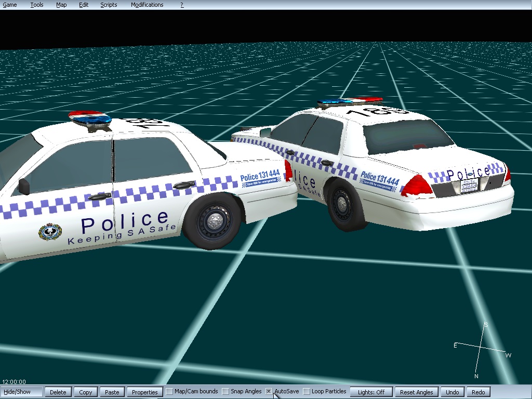Open the Tools menu
Viewport: 532px width, 399px height.
coord(37,5)
